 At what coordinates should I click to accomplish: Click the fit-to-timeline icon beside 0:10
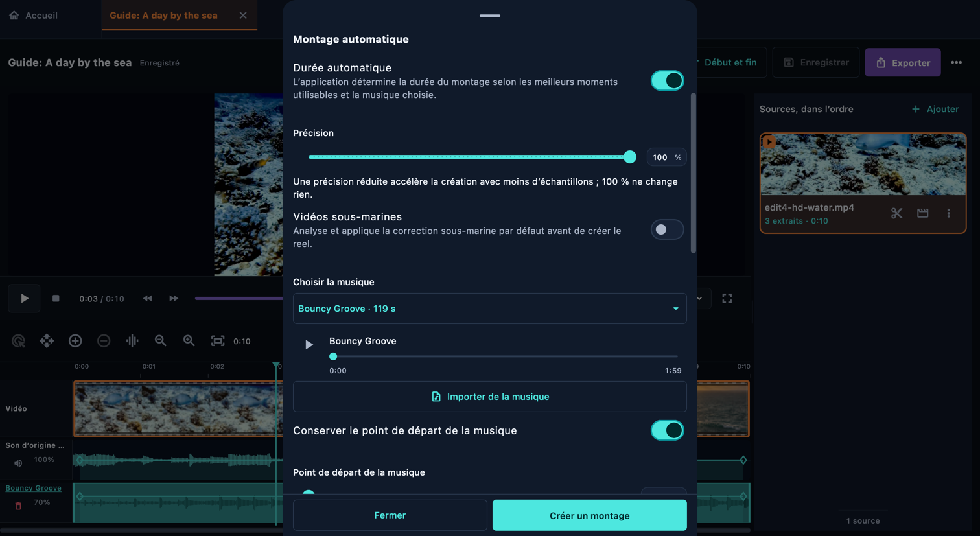pos(218,341)
